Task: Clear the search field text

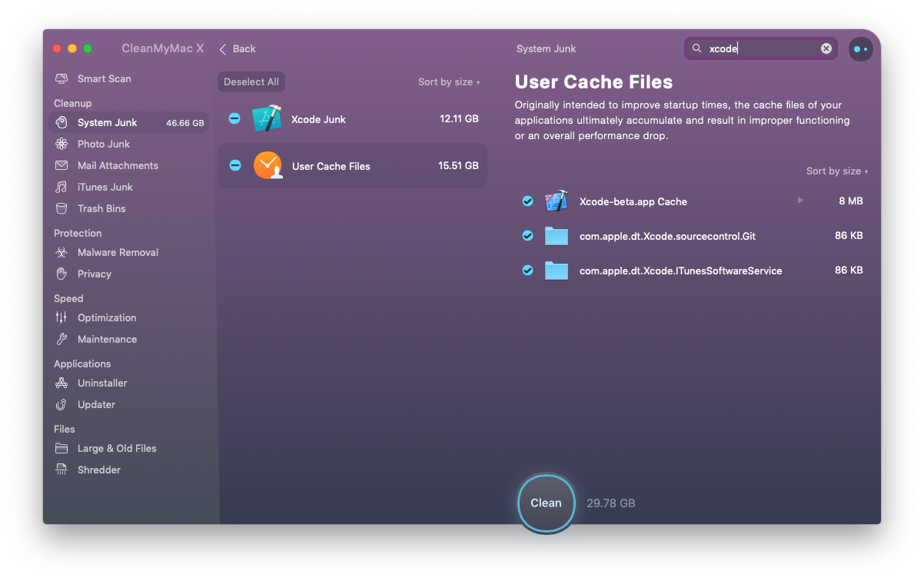Action: click(x=826, y=48)
